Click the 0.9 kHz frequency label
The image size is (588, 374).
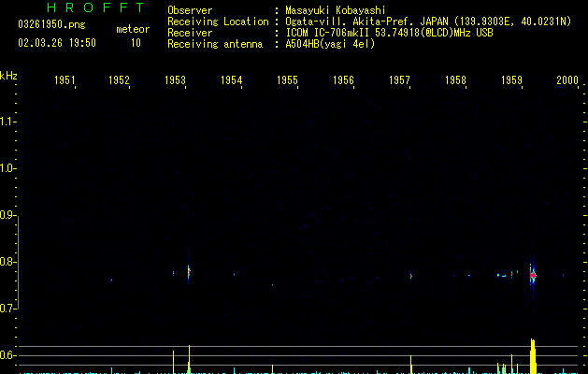point(7,215)
